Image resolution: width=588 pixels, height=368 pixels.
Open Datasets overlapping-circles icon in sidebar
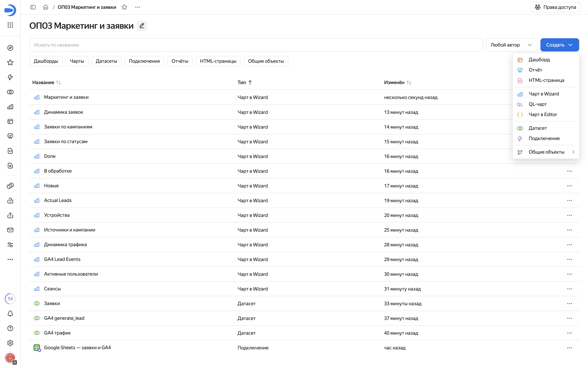click(x=10, y=92)
